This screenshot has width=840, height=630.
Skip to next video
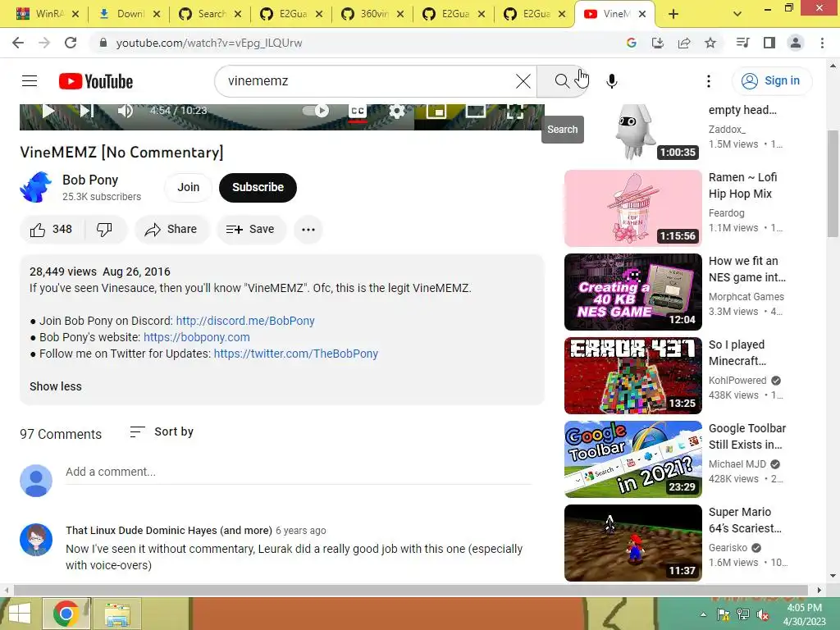tap(86, 111)
